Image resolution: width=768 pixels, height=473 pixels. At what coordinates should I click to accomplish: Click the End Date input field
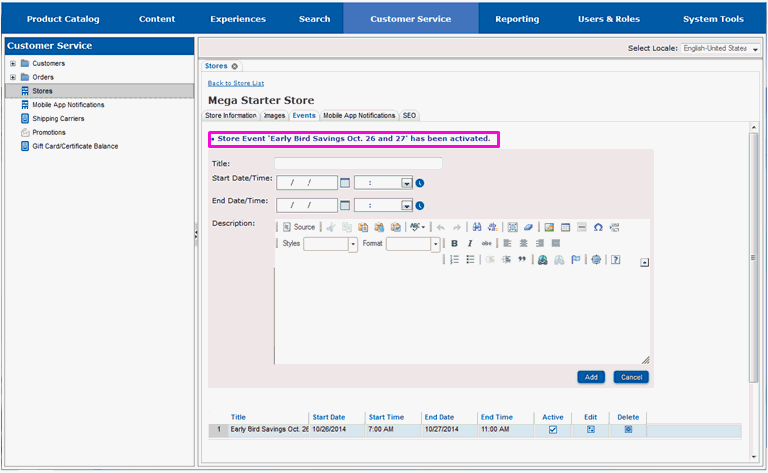coord(307,205)
